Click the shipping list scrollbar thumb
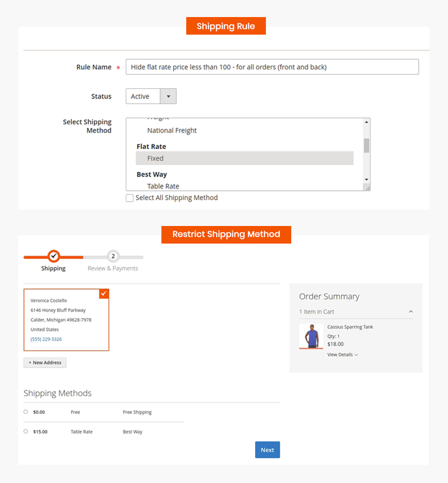The width and height of the screenshot is (448, 483). tap(366, 145)
